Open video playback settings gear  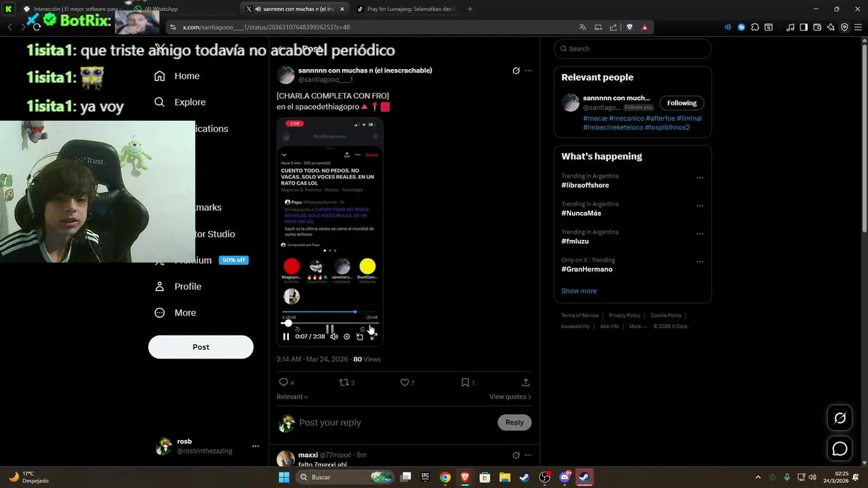tap(347, 336)
